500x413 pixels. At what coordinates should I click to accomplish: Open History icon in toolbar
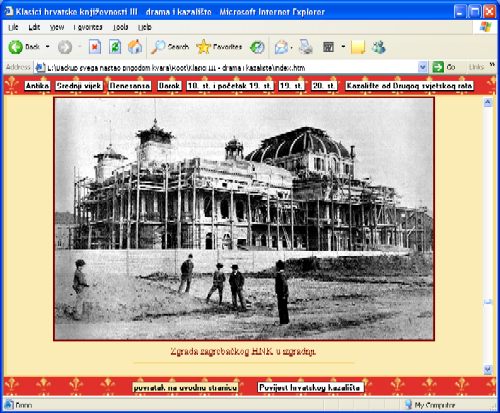tap(257, 47)
